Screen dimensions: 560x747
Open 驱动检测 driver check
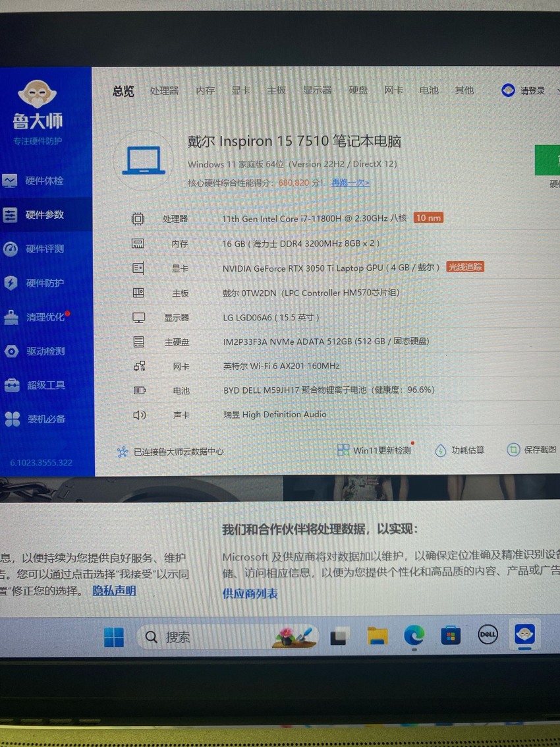pos(34,351)
